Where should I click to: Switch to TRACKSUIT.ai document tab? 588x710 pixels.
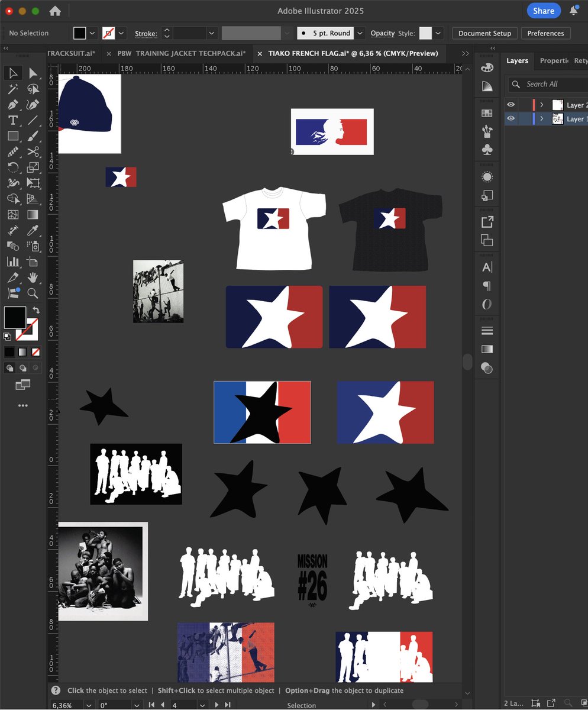[x=71, y=53]
